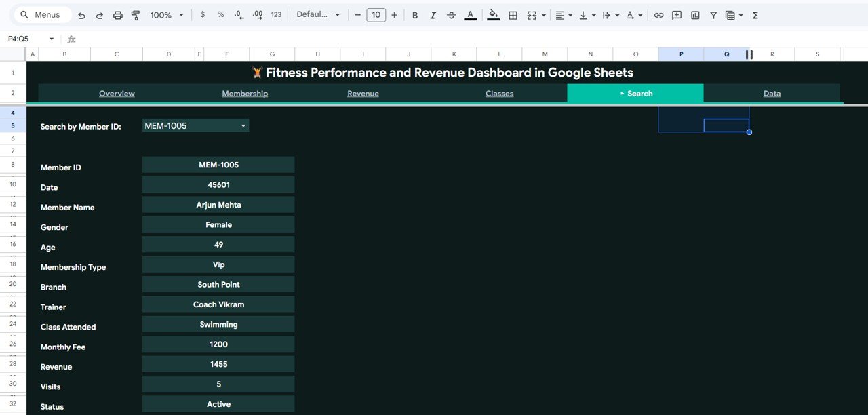Create a filter
The width and height of the screenshot is (868, 415).
(x=713, y=14)
